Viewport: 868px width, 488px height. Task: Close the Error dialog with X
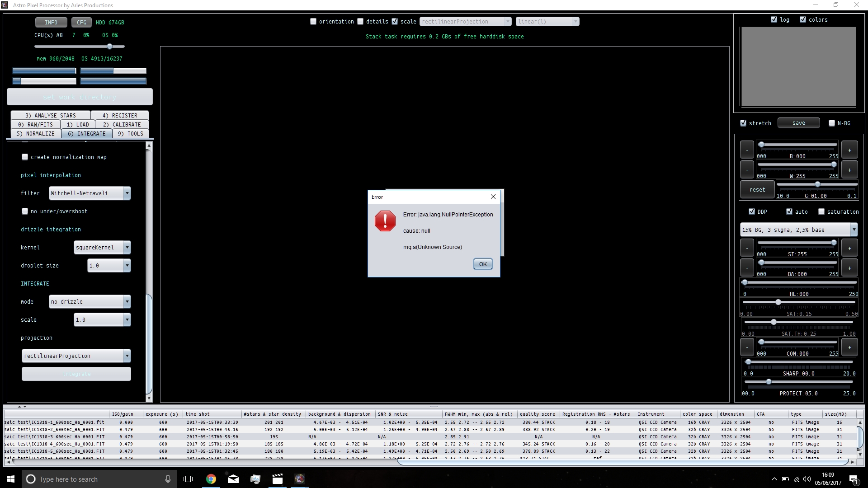point(493,197)
